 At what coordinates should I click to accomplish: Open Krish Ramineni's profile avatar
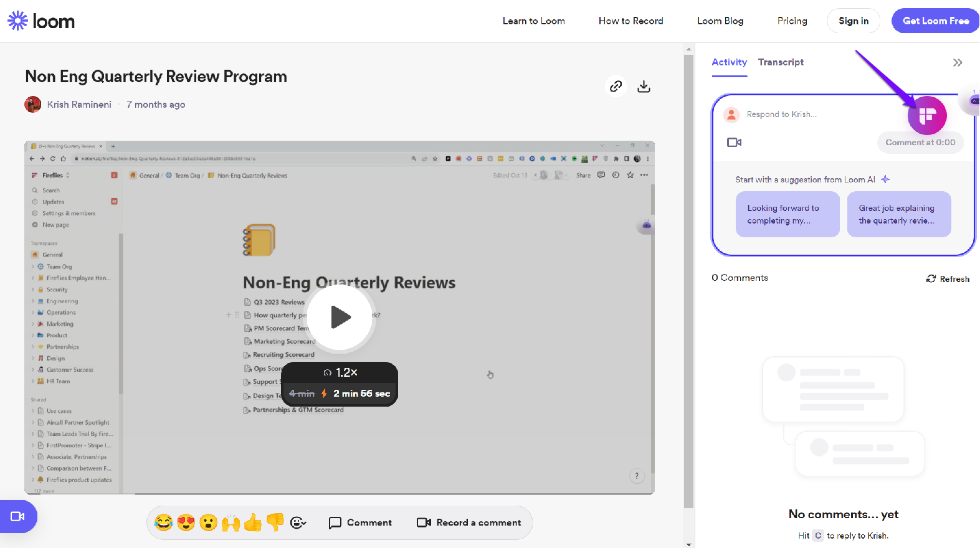[33, 105]
